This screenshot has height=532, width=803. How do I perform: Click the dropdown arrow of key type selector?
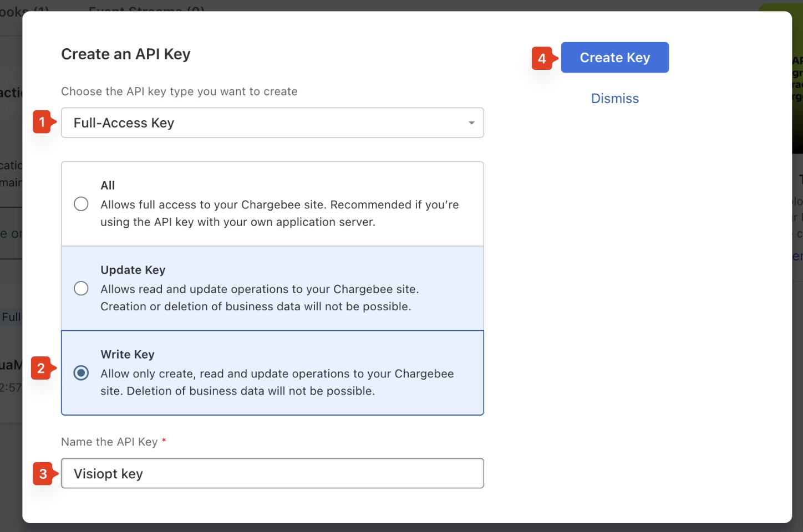pyautogui.click(x=471, y=123)
